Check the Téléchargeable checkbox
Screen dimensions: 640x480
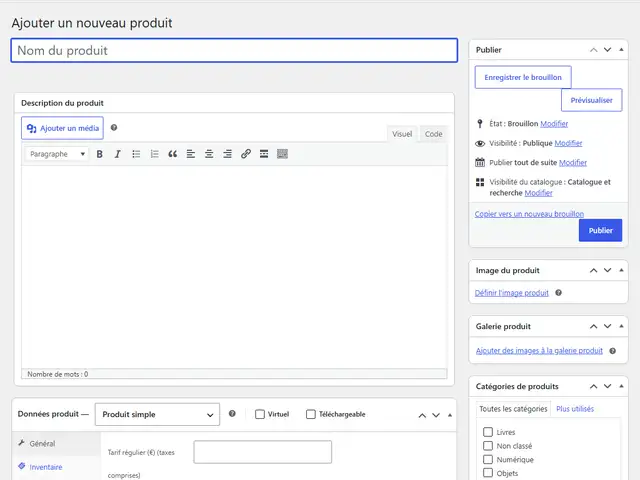[x=311, y=414]
